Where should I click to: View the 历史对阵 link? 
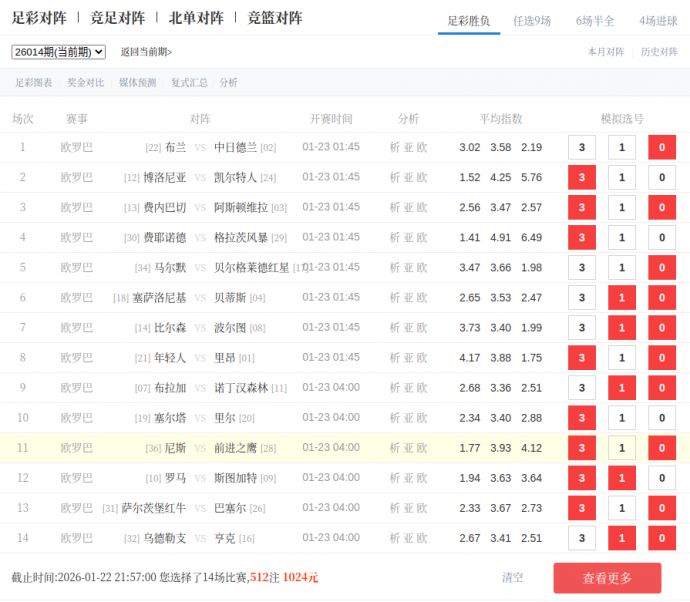[x=659, y=52]
